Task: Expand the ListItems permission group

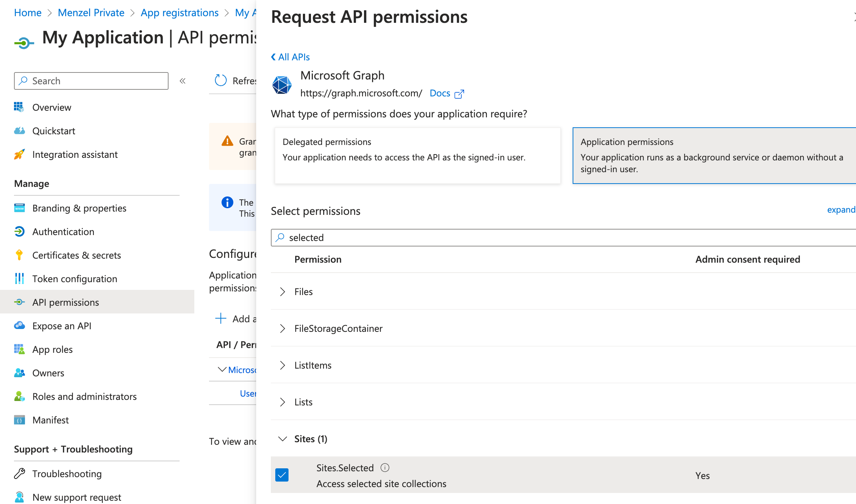Action: 283,365
